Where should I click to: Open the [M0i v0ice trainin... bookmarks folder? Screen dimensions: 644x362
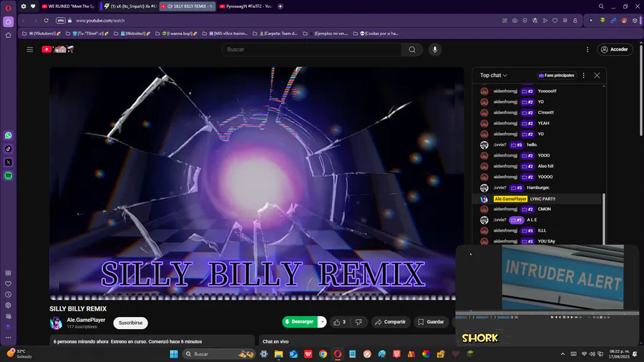tap(225, 34)
